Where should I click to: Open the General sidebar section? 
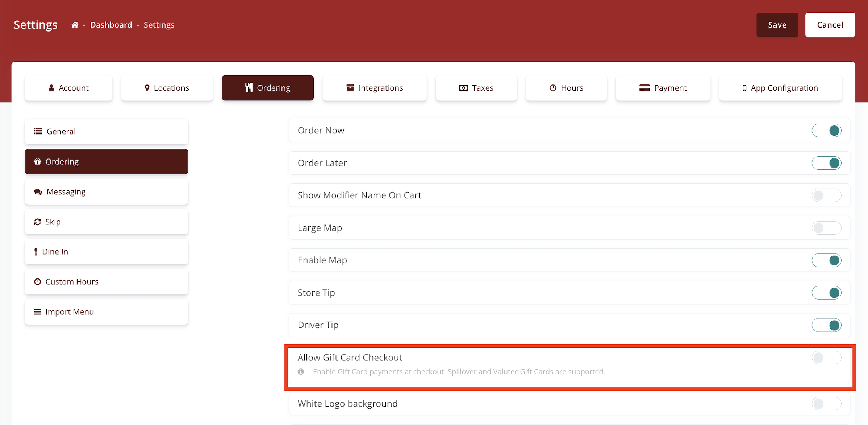point(106,131)
